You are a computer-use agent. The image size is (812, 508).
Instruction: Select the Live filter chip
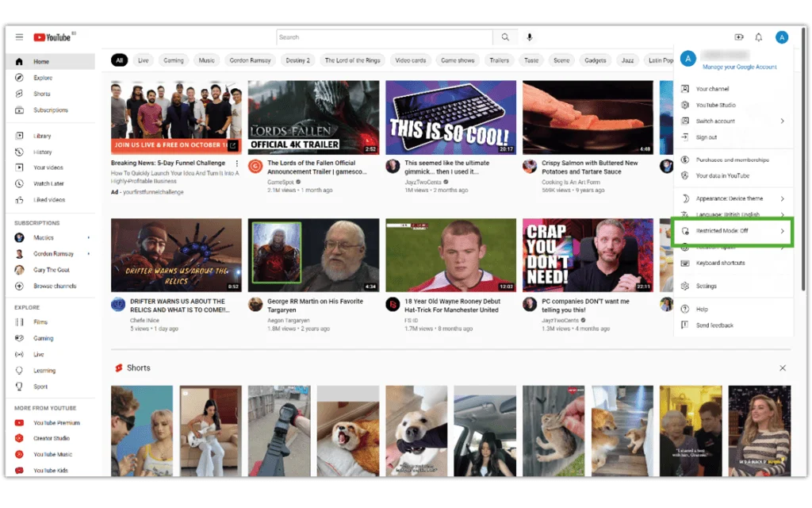coord(143,60)
